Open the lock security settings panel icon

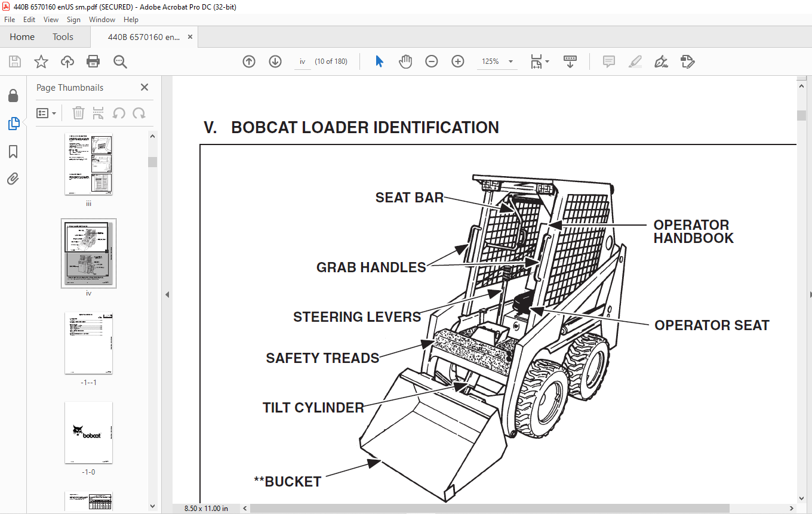click(x=13, y=96)
